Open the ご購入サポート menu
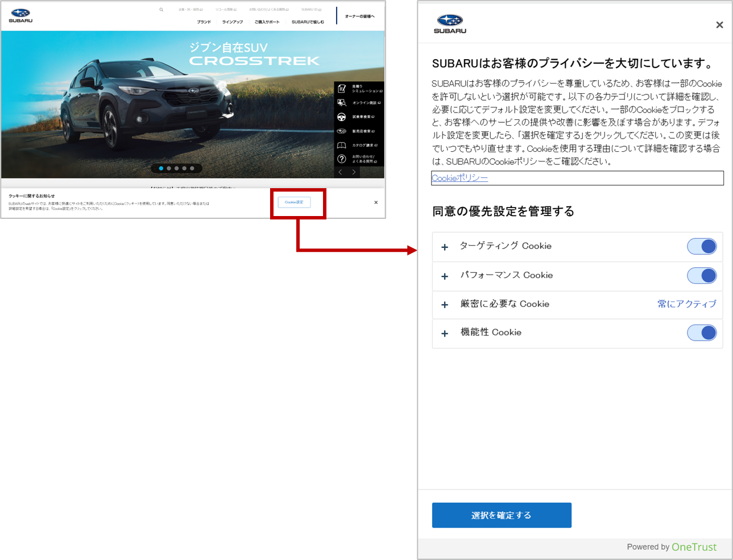 click(x=267, y=22)
